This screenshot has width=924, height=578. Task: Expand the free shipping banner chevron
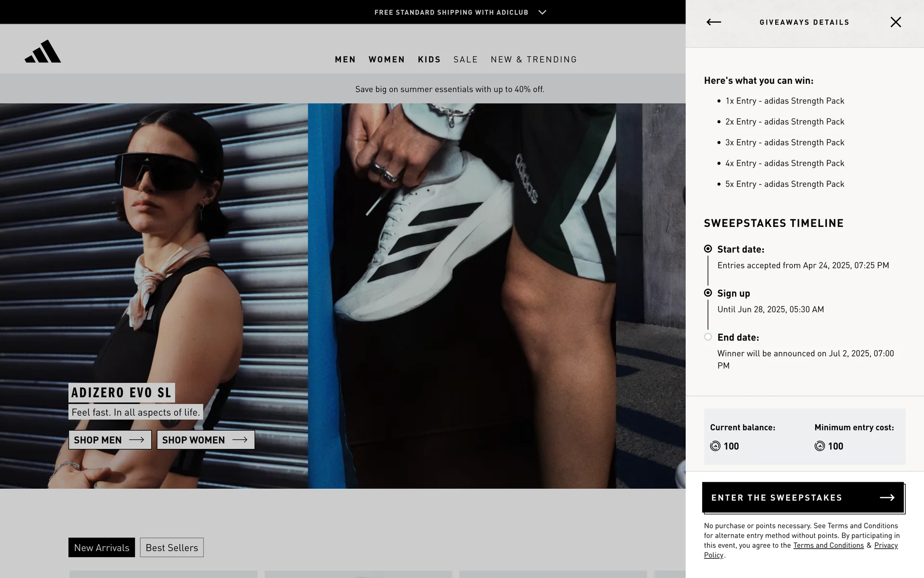pos(542,12)
